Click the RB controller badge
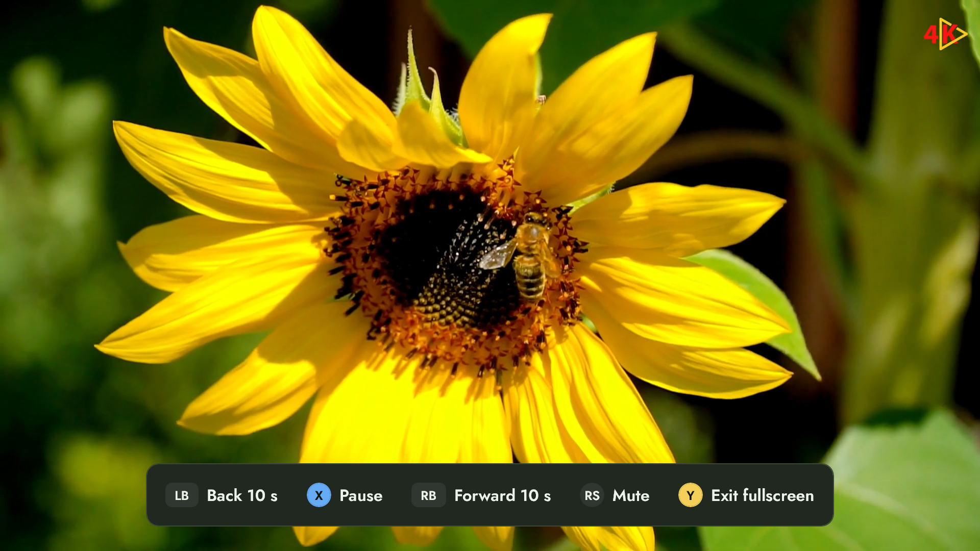 point(429,495)
